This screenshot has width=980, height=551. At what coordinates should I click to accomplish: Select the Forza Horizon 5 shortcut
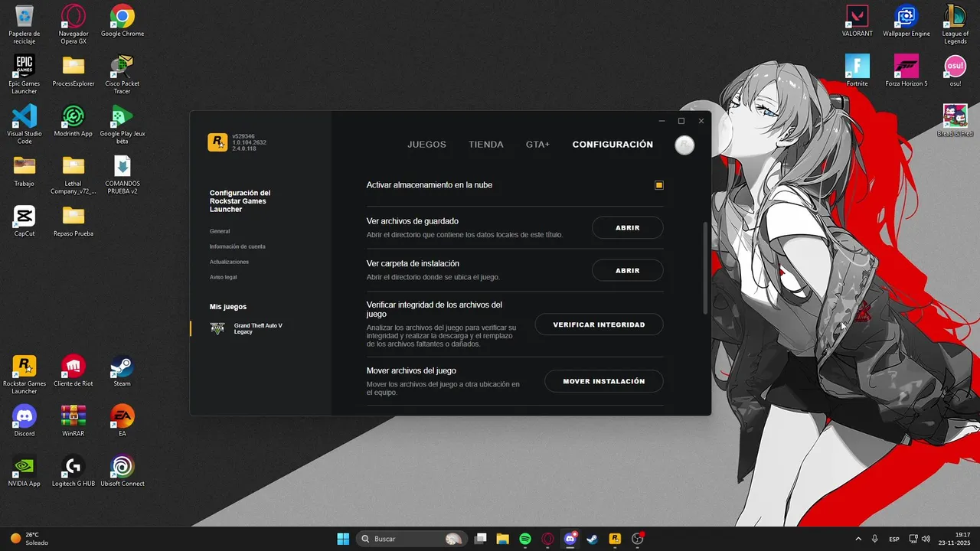click(906, 70)
